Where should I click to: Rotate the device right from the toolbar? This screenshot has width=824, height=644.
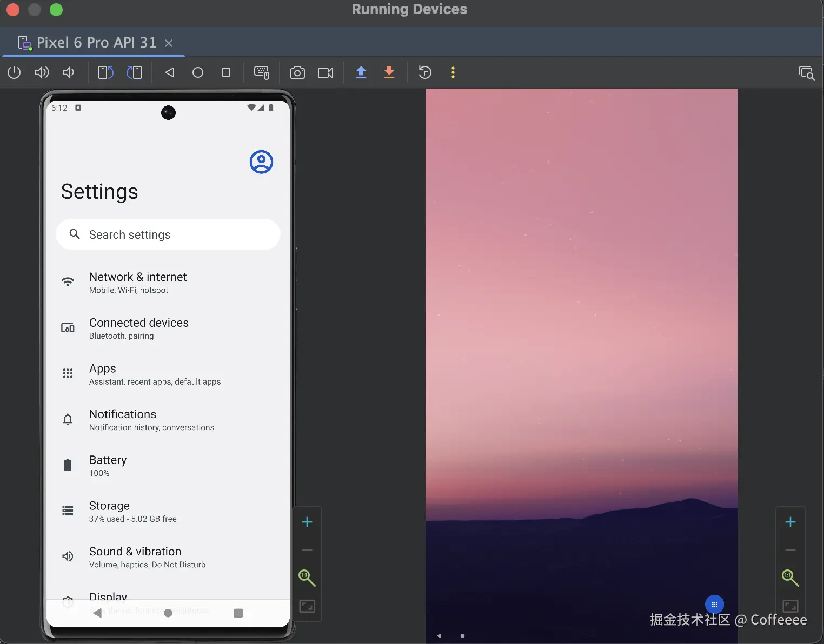click(134, 72)
